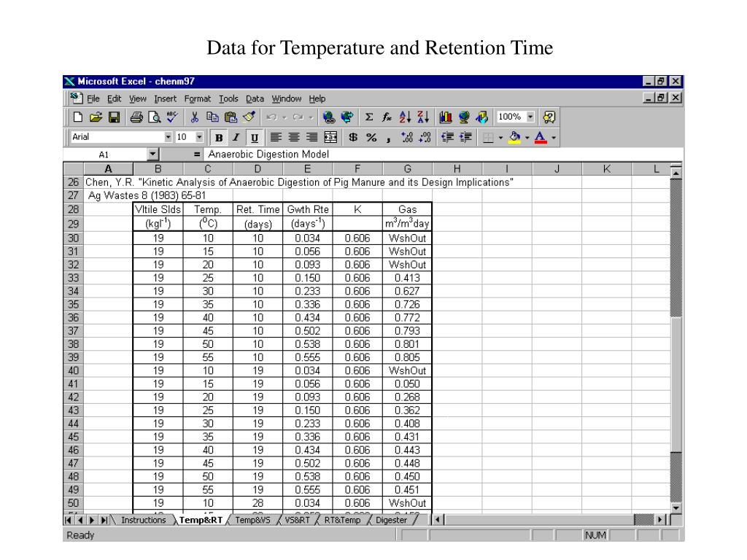
Task: Jump to last sheet tab with navigation arrow
Action: [x=104, y=520]
